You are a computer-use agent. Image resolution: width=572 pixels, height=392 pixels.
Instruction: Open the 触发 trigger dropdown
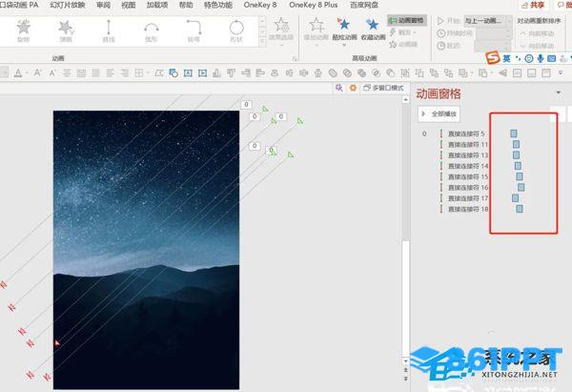tap(403, 32)
